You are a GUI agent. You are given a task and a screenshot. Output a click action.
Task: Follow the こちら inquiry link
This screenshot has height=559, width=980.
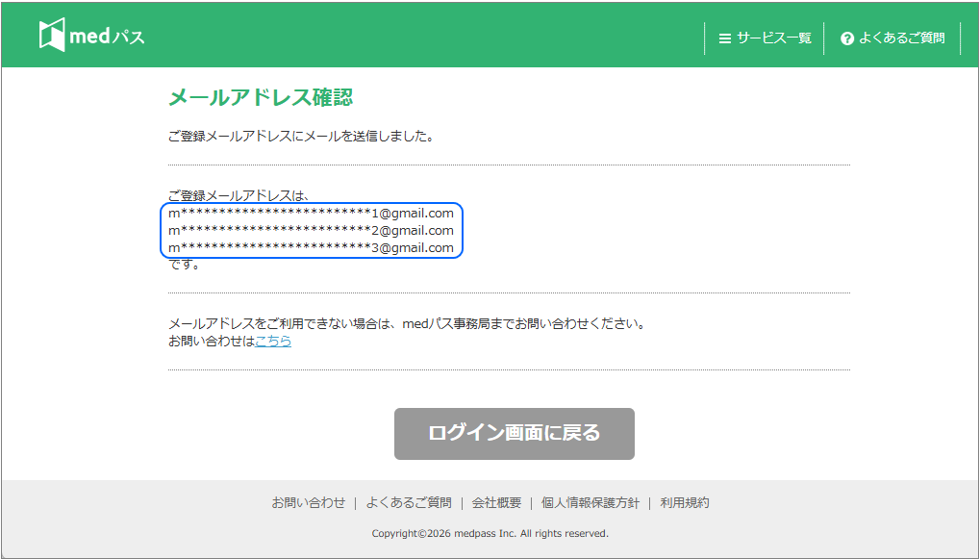273,341
